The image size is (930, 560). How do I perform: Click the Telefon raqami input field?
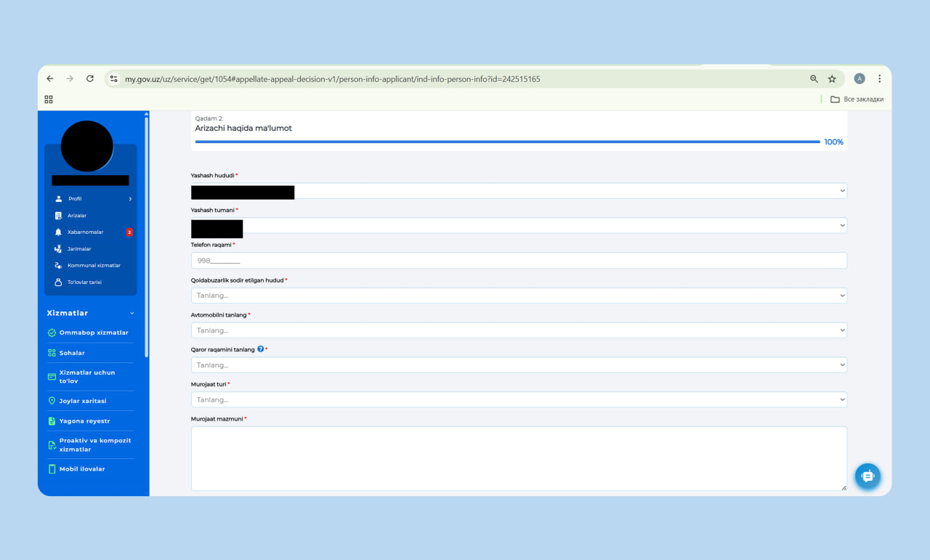[519, 261]
